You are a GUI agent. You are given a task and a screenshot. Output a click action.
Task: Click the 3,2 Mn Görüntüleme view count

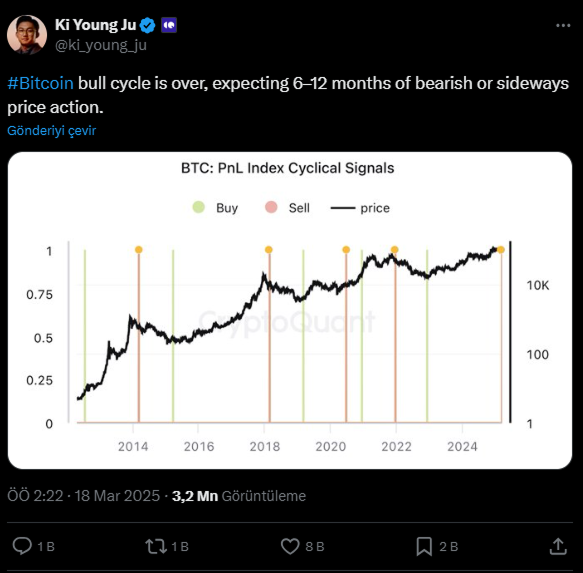point(239,496)
